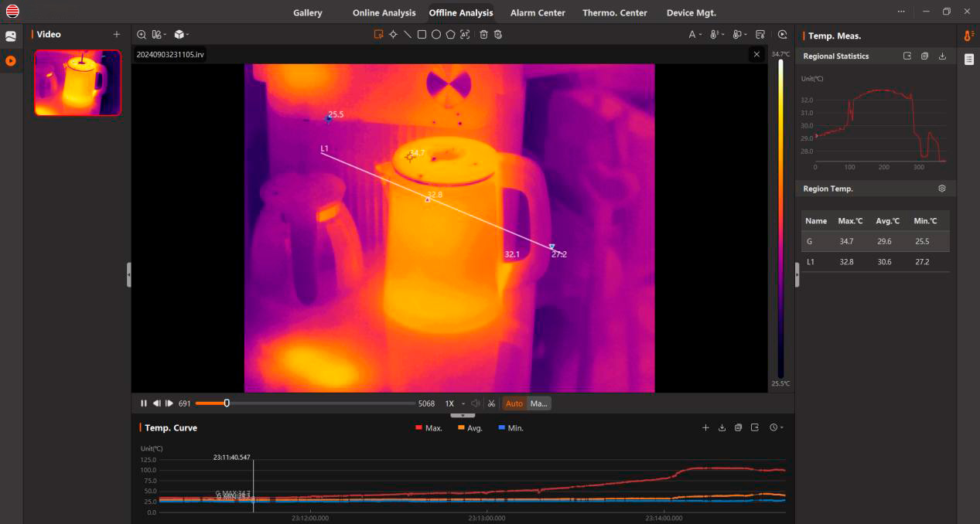Collapse the left Video panel handle
980x524 pixels.
tap(128, 274)
